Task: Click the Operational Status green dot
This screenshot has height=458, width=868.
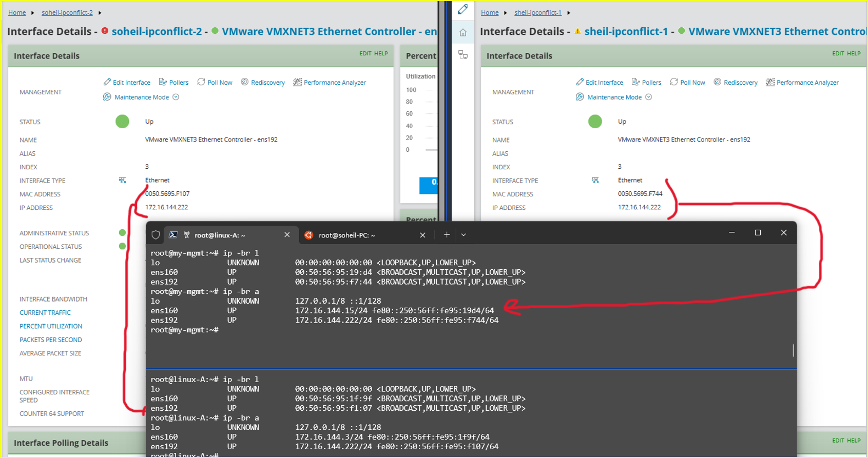Action: pos(122,246)
